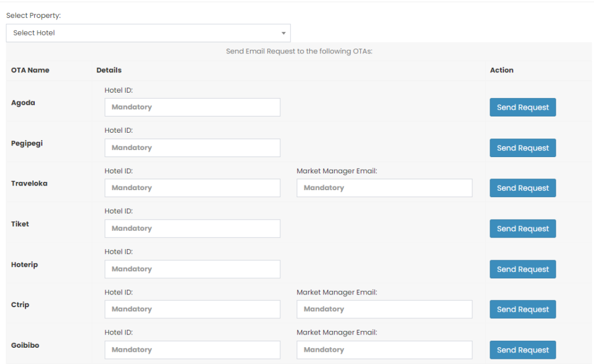Click the Goibibo OTA name
The height and width of the screenshot is (364, 594).
click(x=25, y=345)
